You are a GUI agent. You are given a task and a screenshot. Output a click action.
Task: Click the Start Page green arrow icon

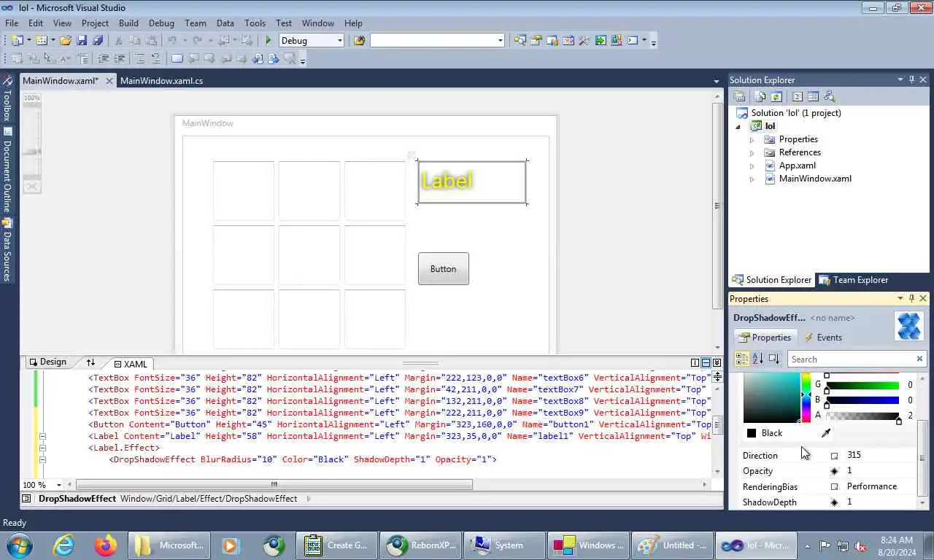pyautogui.click(x=601, y=41)
